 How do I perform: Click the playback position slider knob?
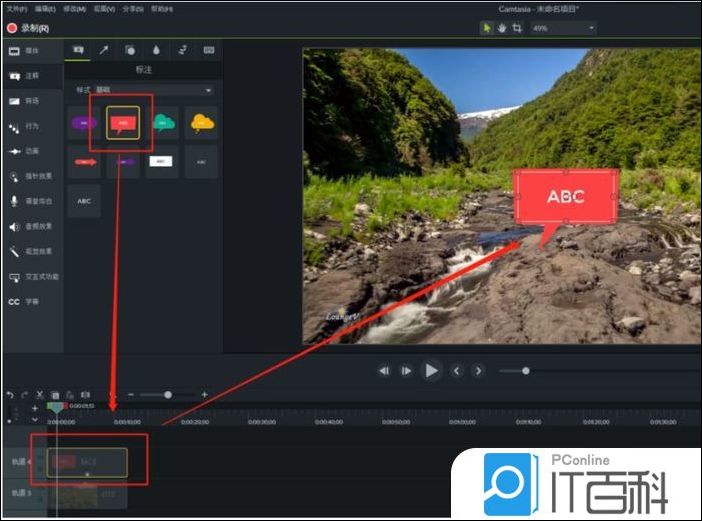click(x=526, y=371)
